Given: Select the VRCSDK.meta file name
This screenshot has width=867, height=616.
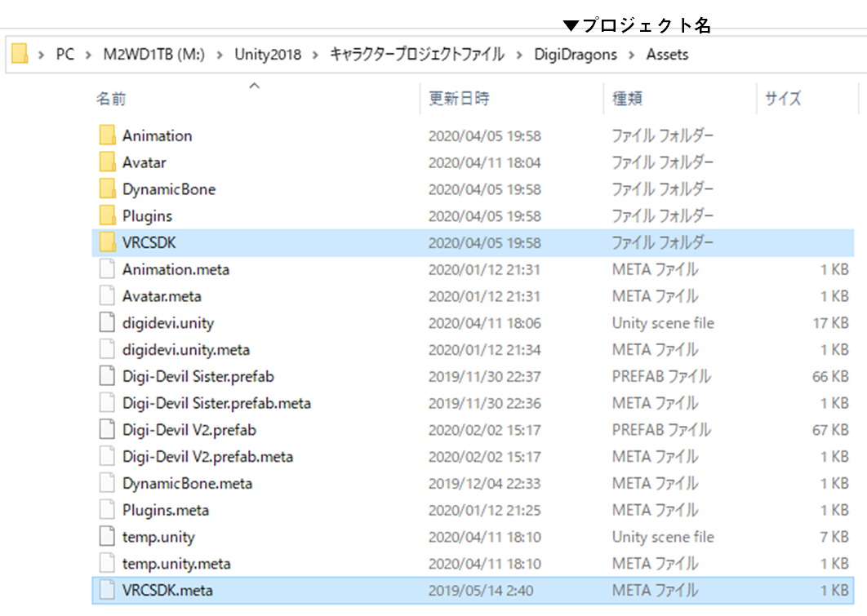Looking at the screenshot, I should [167, 591].
